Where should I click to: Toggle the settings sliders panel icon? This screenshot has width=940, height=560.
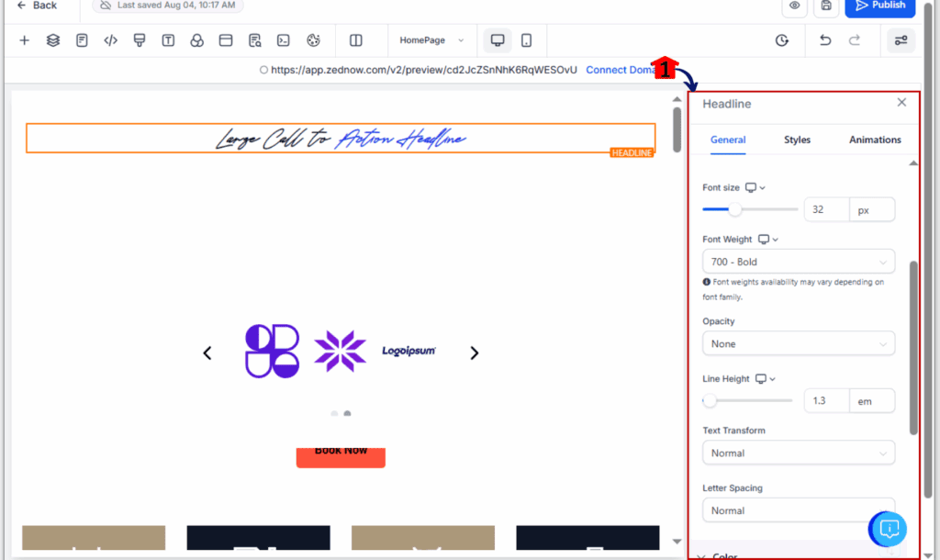901,40
